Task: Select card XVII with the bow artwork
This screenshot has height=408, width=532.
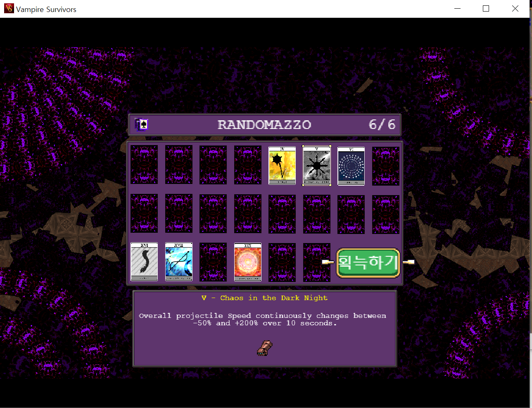Action: click(x=179, y=262)
